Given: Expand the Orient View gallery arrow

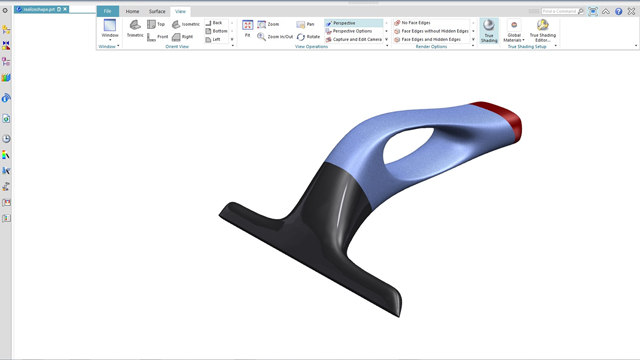Looking at the screenshot, I should tap(232, 40).
